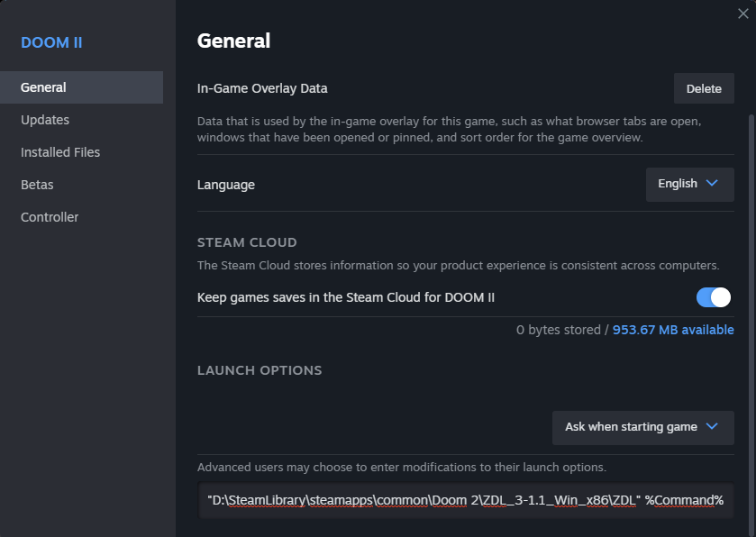The image size is (756, 537).
Task: Disable Steam Cloud saves for DOOM II
Action: [714, 297]
